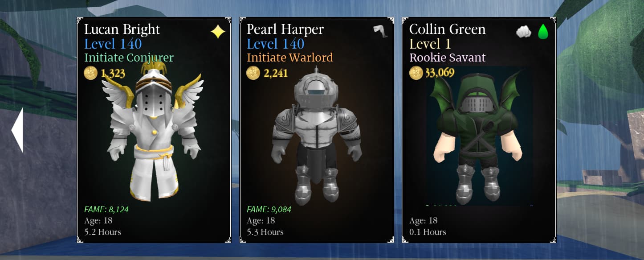644x260 pixels.
Task: Select the Pearl Harper character name
Action: click(x=285, y=29)
